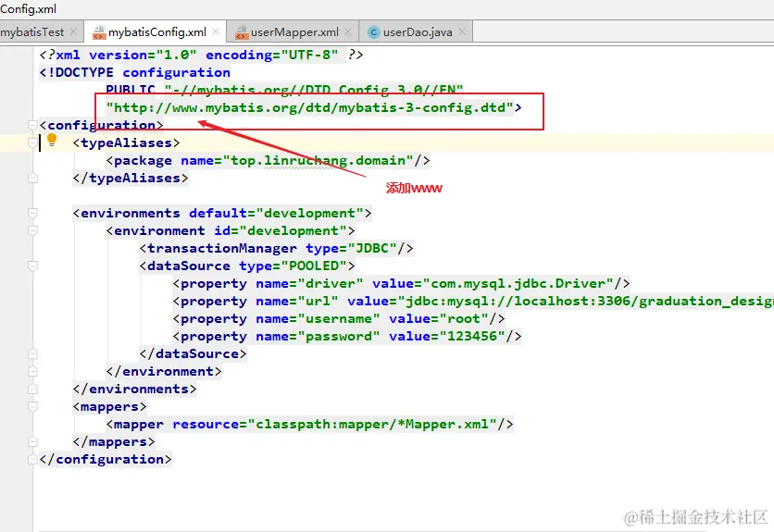Click the <!DOCTYPE configuration text
774x532 pixels.
coord(135,72)
